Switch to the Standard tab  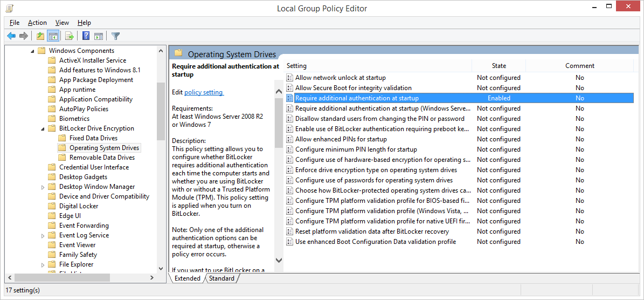221,278
